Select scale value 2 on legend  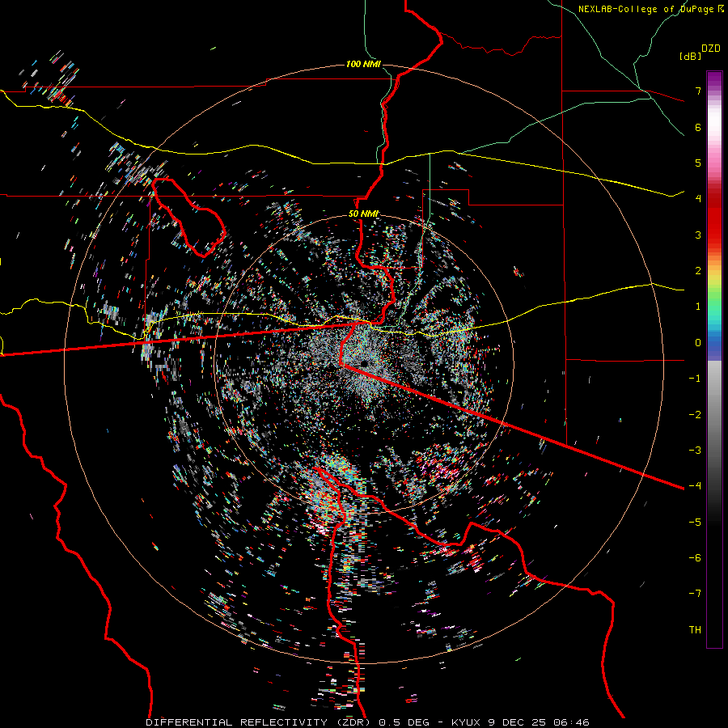(698, 271)
